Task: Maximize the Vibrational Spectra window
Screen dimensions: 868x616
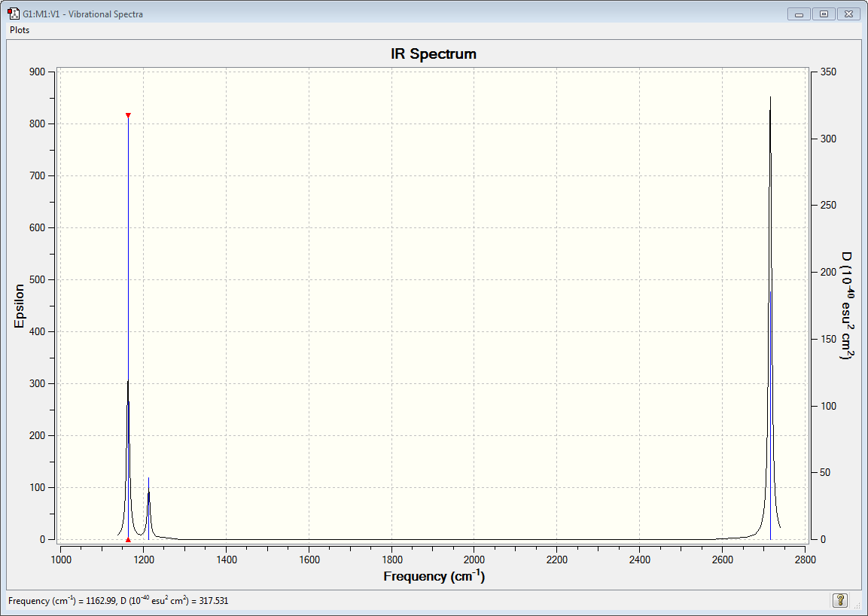Action: [x=824, y=14]
